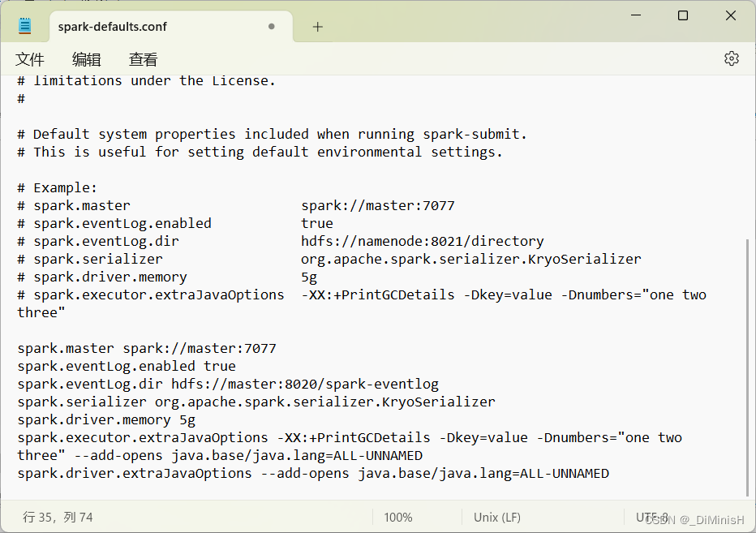
Task: Click the line 'spark.master spark://master:7077'
Action: pos(147,348)
